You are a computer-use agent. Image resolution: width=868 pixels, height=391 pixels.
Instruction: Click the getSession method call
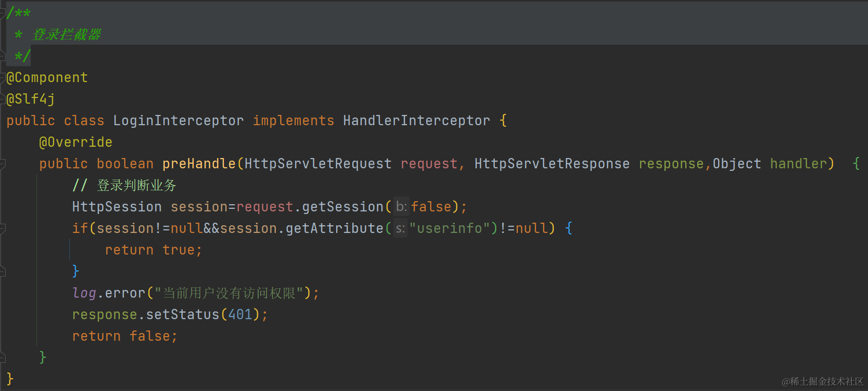343,207
